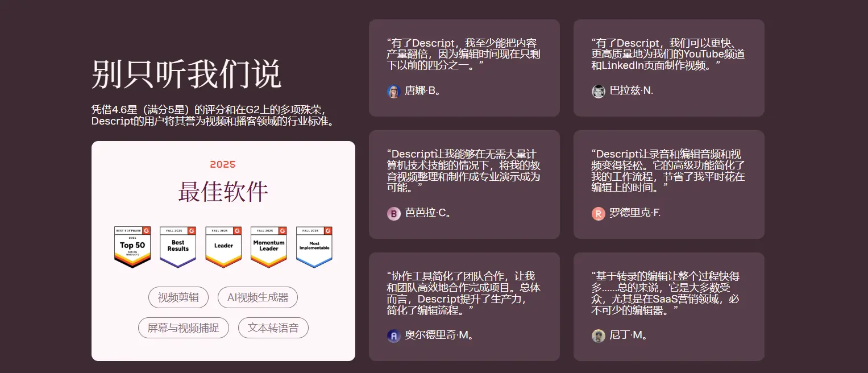
Task: Click the G2 Leader badge
Action: coord(223,247)
